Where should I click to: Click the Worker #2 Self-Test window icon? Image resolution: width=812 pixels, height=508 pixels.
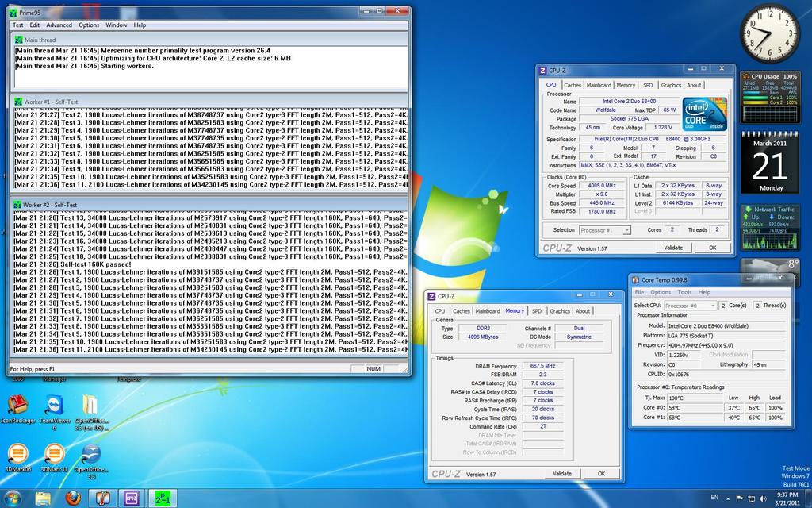[17, 205]
